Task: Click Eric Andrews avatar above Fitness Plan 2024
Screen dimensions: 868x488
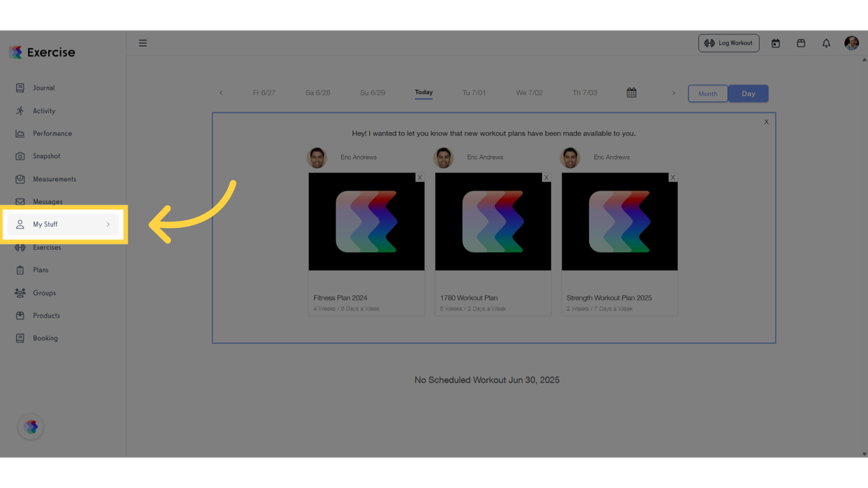Action: 317,158
